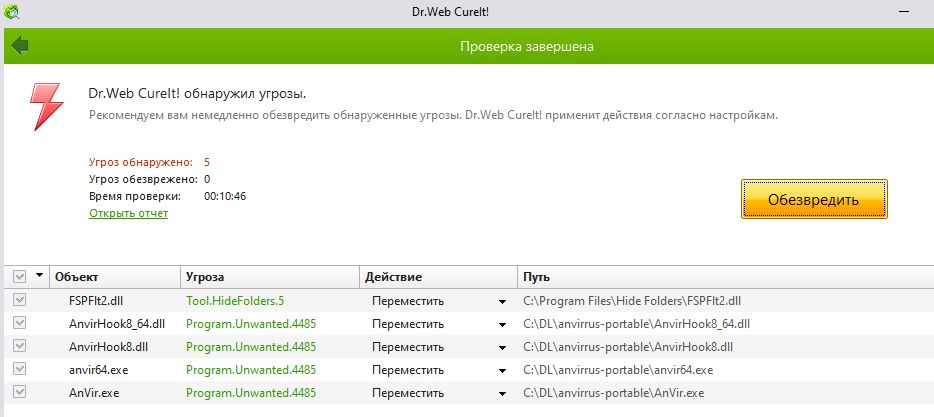Click path C:\DL\anvirrus-portable\AnvirHook8_64.dll

point(636,324)
